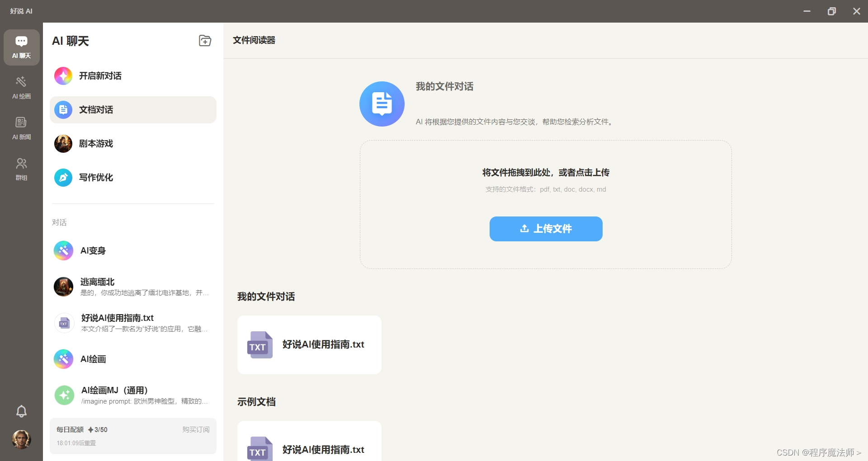The width and height of the screenshot is (868, 461).
Task: Open 剧本游戏 menu item
Action: click(133, 144)
